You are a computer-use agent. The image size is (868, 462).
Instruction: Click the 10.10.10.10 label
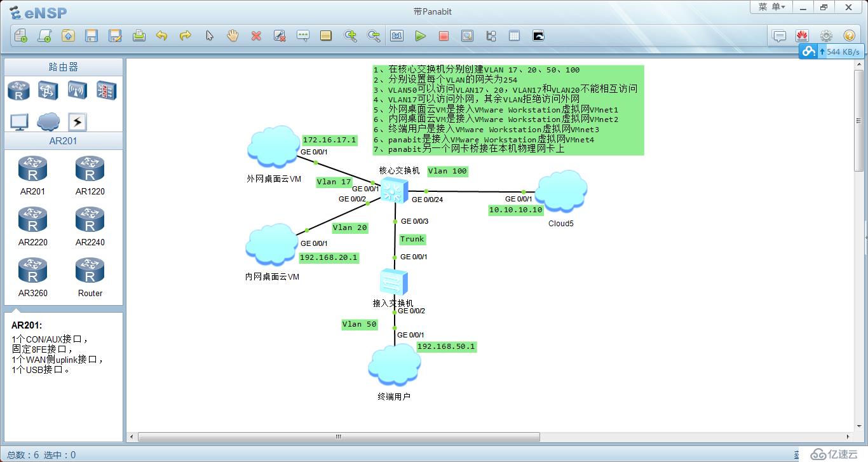pyautogui.click(x=516, y=210)
